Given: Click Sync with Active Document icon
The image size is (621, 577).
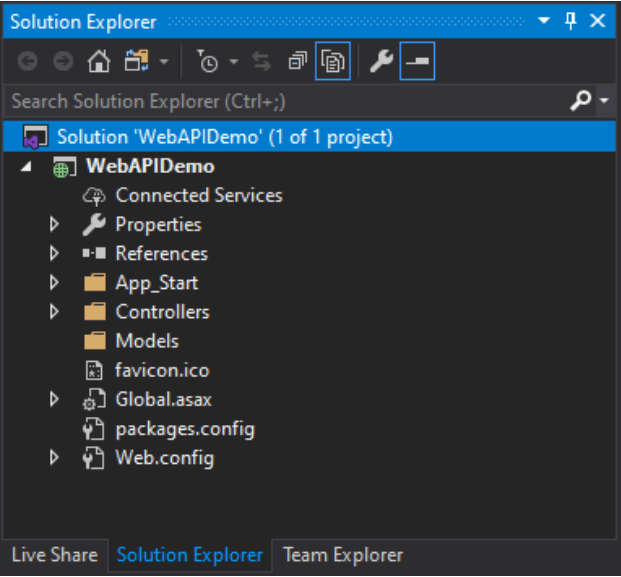Looking at the screenshot, I should click(x=262, y=62).
